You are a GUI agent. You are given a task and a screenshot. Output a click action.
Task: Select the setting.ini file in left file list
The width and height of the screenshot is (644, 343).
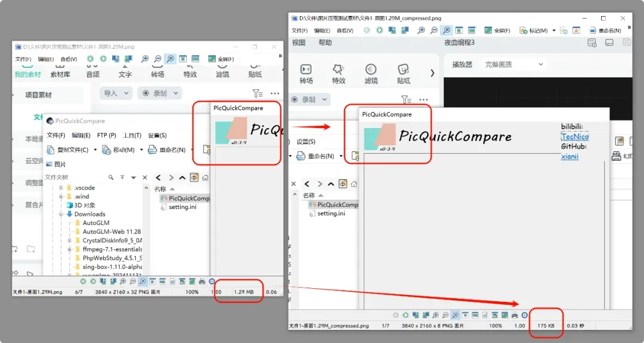(x=182, y=207)
